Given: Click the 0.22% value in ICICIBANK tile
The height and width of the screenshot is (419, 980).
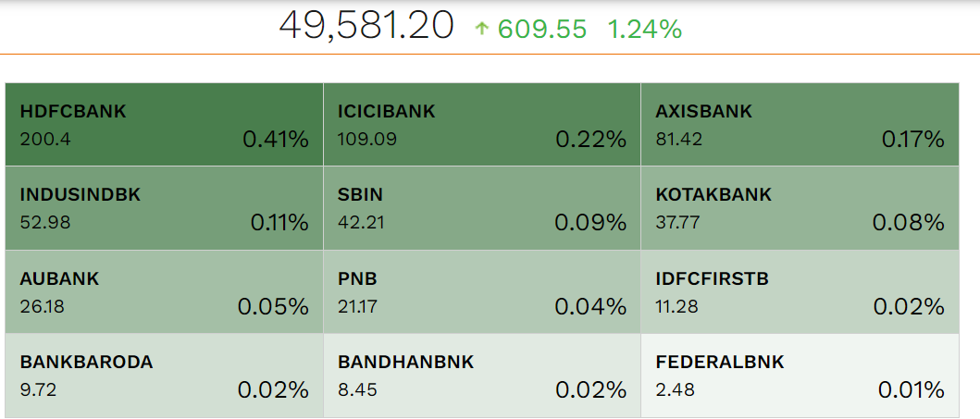Looking at the screenshot, I should point(591,140).
